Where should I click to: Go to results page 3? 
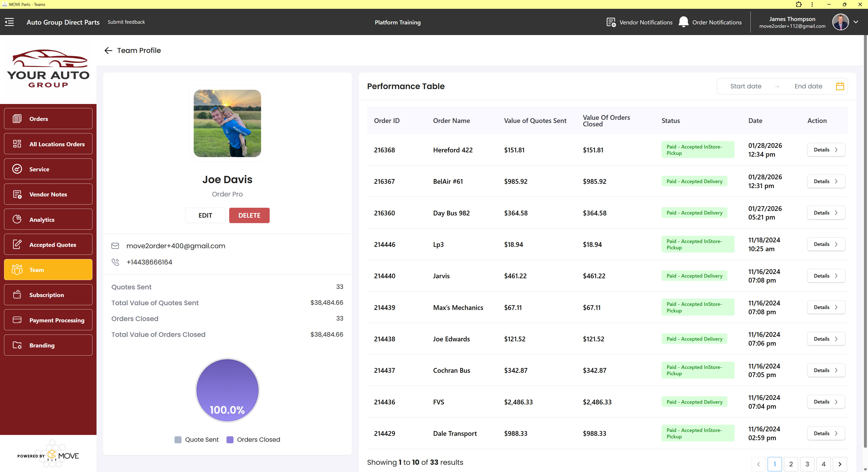807,464
